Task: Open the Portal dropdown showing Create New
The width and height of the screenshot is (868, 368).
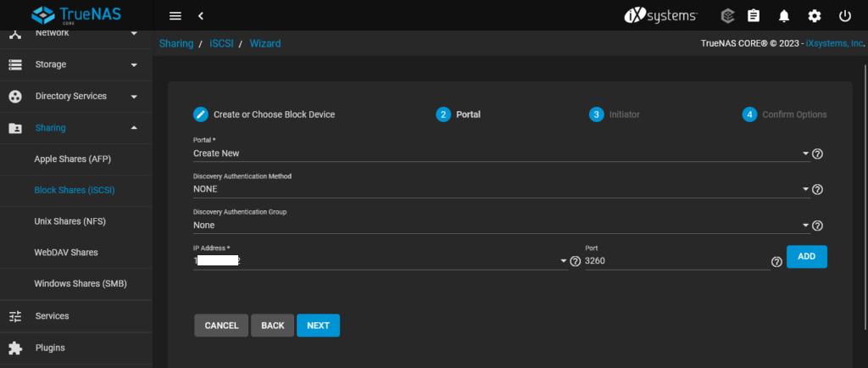Action: tap(500, 153)
